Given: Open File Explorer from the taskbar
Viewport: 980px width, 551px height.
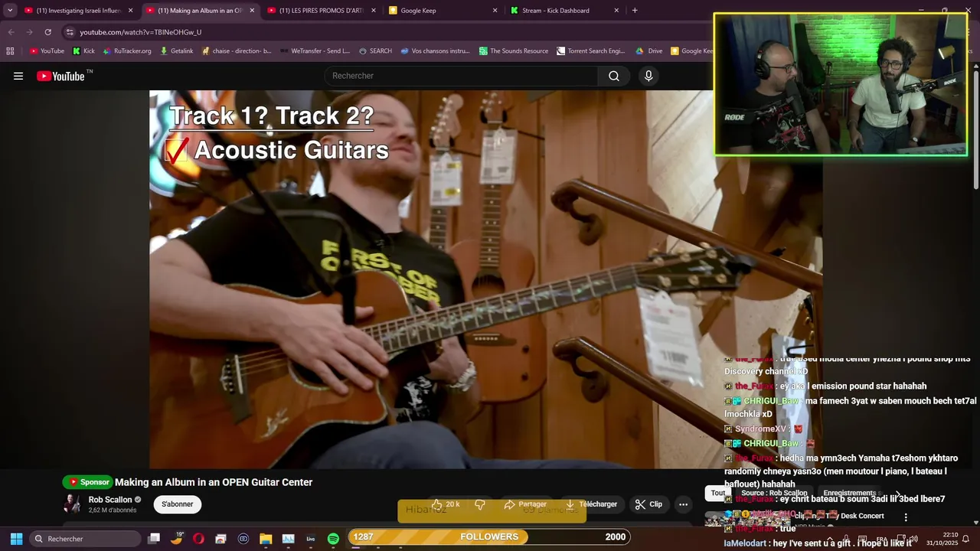Looking at the screenshot, I should (266, 539).
